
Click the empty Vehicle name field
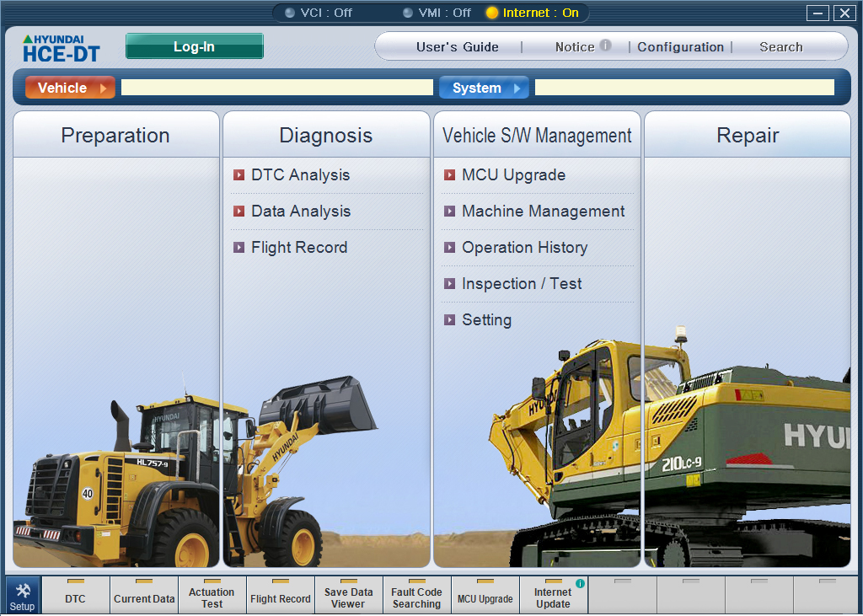point(276,88)
